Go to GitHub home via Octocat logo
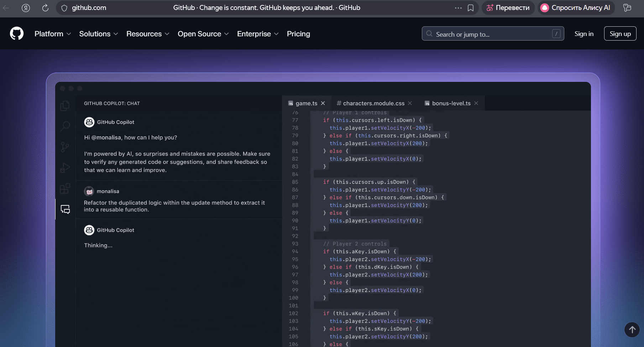The width and height of the screenshot is (644, 347). [17, 34]
